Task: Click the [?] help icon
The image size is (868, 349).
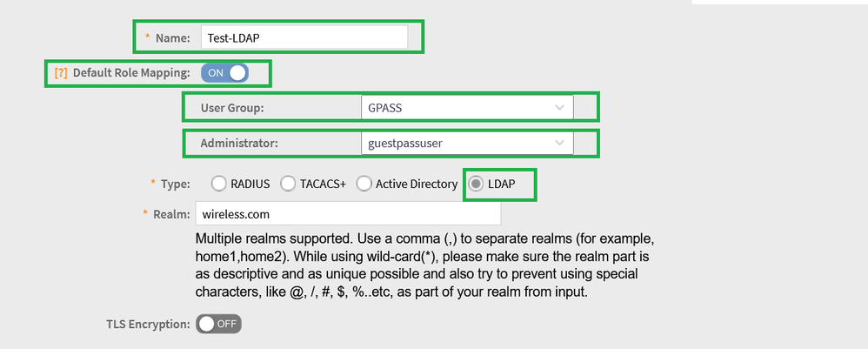Action: coord(61,73)
